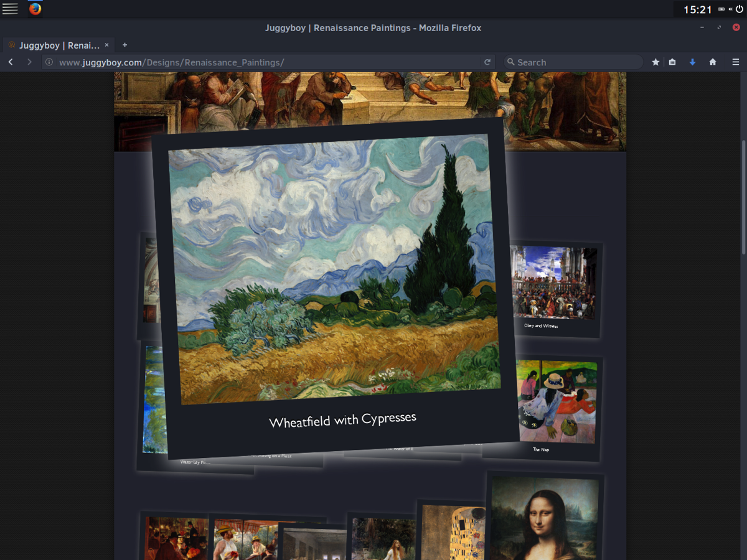Open the desktop application menu icon
Image resolution: width=747 pixels, height=560 pixels.
pos(10,9)
